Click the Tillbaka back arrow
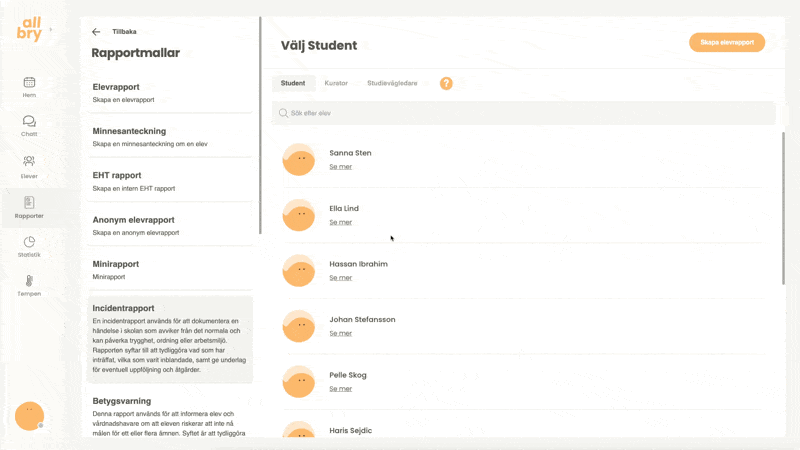Screen dimensions: 800x450 [96, 32]
